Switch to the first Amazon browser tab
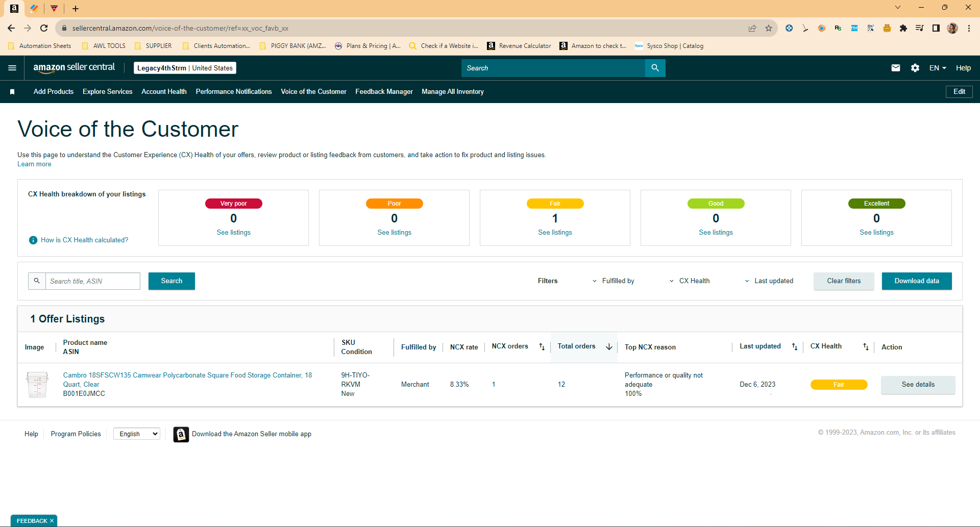The image size is (980, 527). pos(14,9)
